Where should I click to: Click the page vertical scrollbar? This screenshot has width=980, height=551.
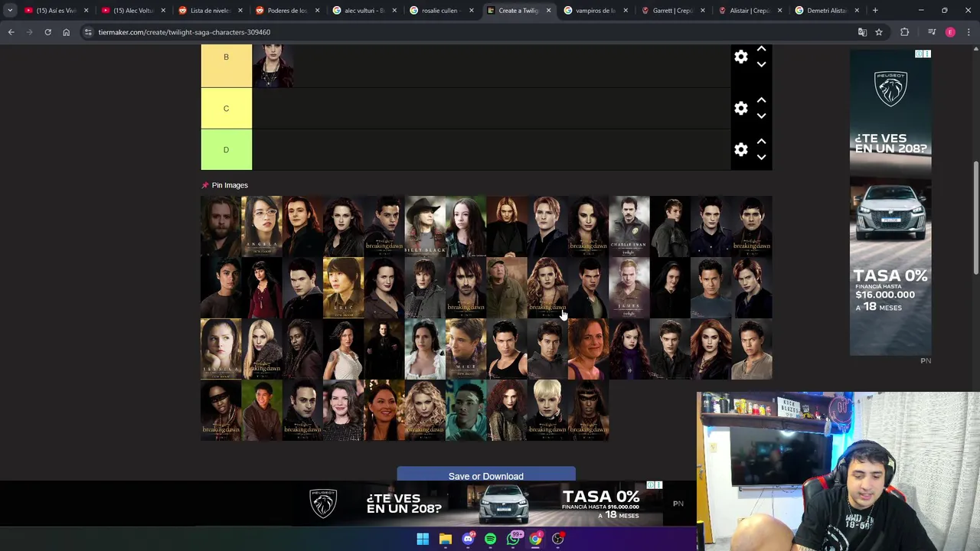[975, 218]
